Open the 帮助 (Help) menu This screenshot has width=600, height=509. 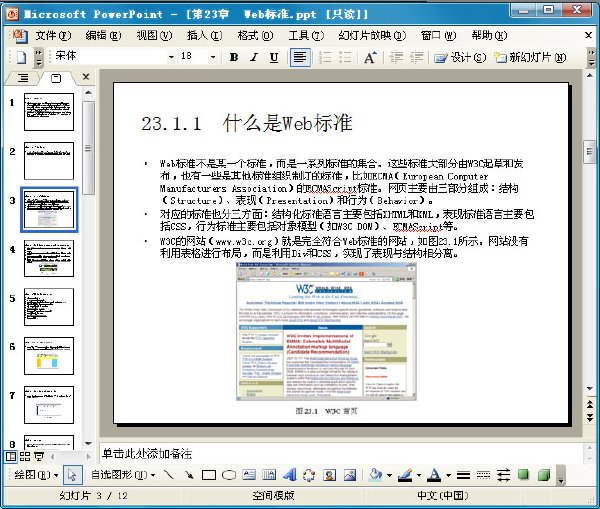[489, 36]
